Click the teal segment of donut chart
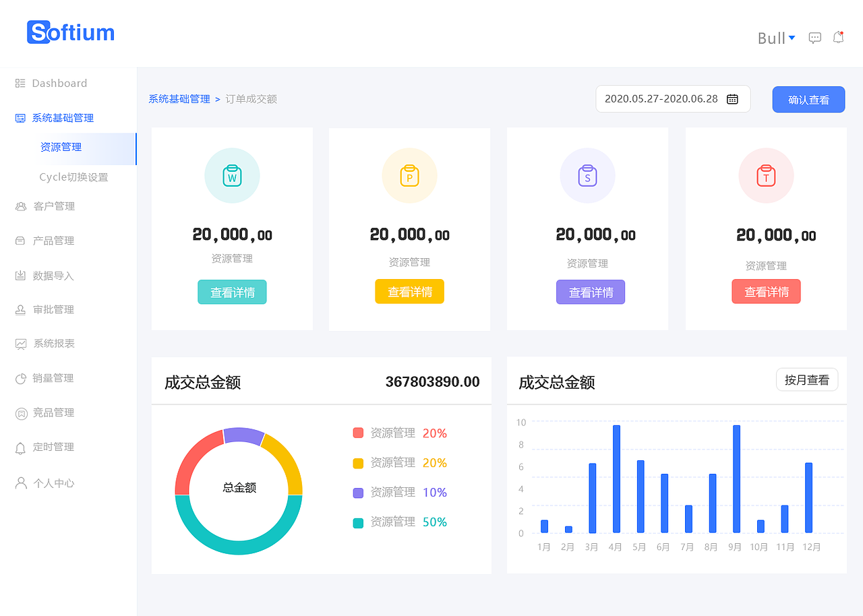Screen dimensions: 863x616 (239, 547)
